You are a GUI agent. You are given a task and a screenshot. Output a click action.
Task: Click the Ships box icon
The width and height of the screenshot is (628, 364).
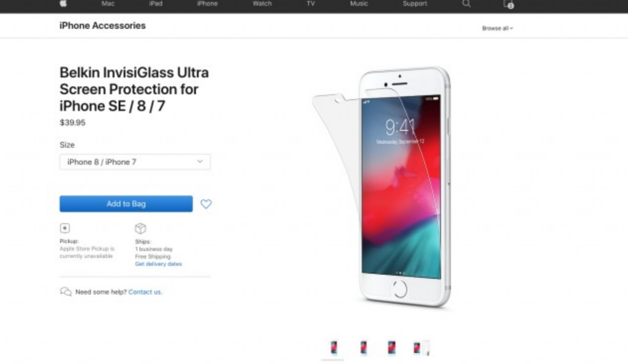tap(140, 228)
